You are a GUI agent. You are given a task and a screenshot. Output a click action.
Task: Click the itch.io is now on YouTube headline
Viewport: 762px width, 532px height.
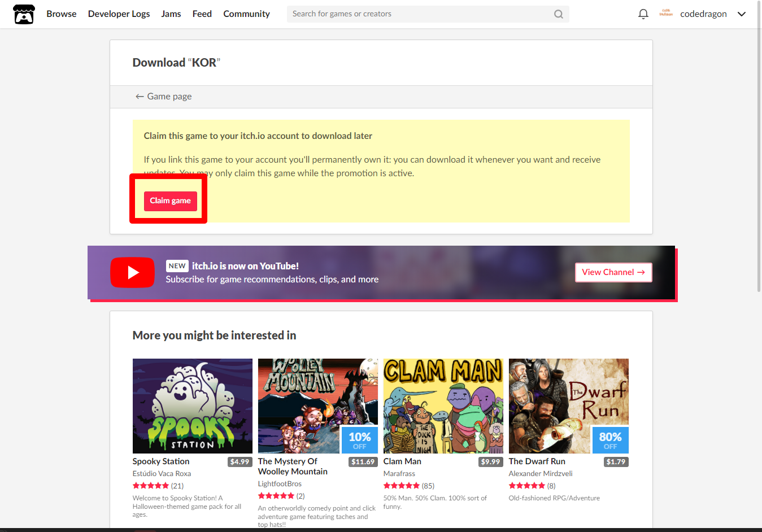click(x=245, y=266)
